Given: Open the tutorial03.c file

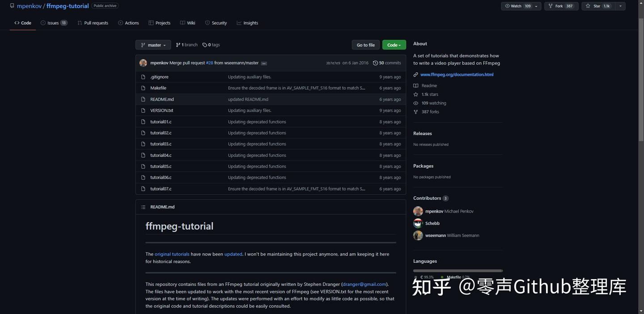Looking at the screenshot, I should pyautogui.click(x=161, y=144).
